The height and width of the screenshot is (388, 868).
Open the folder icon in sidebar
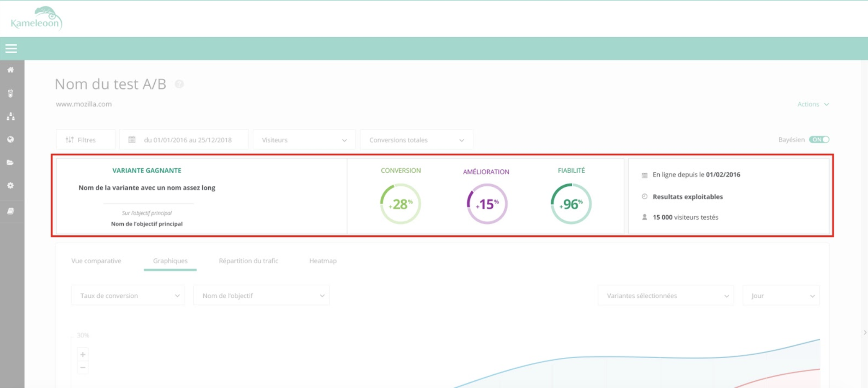pos(11,163)
